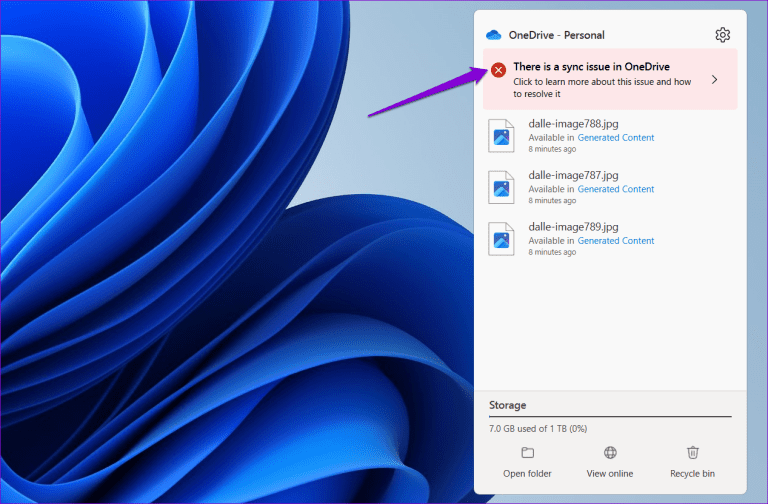The image size is (768, 504).
Task: Open the dalle-image788.jpg file name
Action: point(573,124)
